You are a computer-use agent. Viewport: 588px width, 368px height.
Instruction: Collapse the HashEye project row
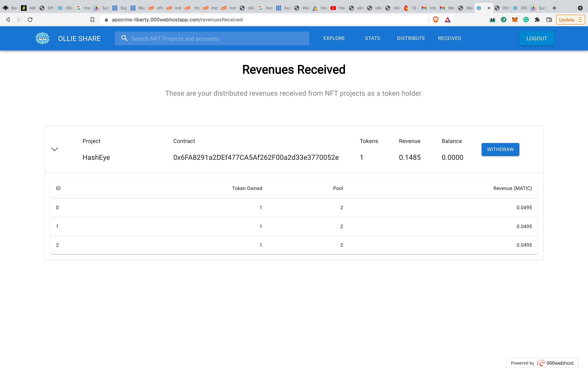(x=55, y=149)
